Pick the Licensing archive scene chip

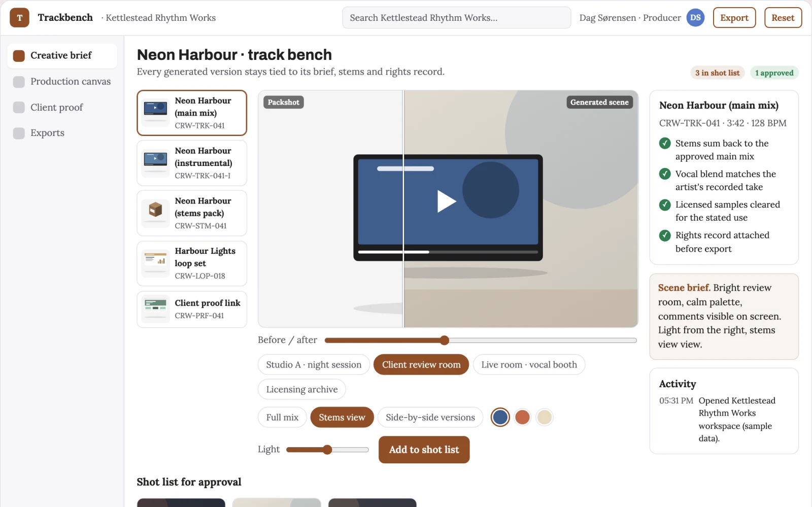(302, 389)
